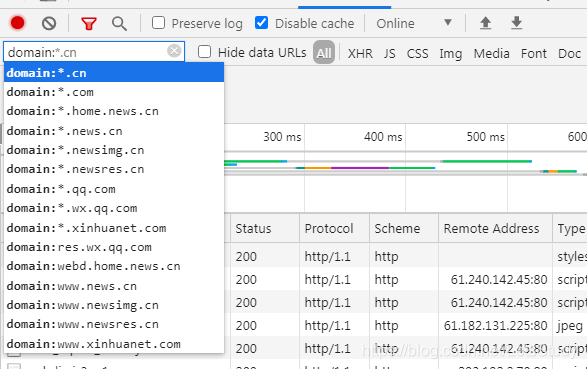Viewport: 587px width, 369px height.
Task: Choose domain:www.news.cn suggestion
Action: click(114, 286)
